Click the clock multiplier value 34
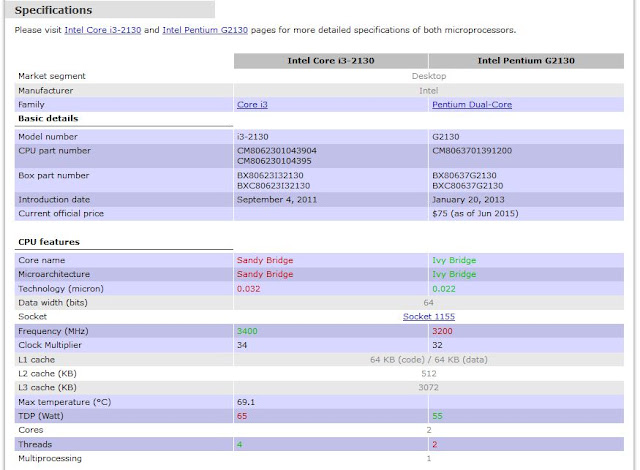 pyautogui.click(x=242, y=345)
